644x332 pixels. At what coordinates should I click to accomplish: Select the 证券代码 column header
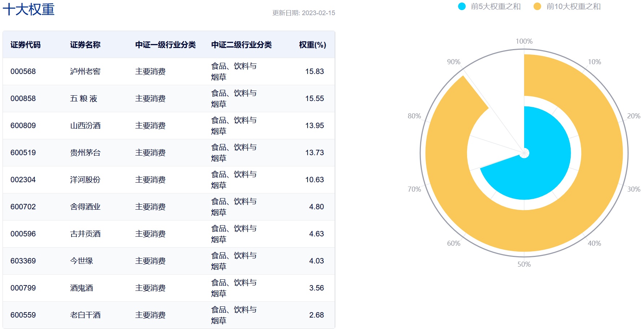click(x=25, y=45)
